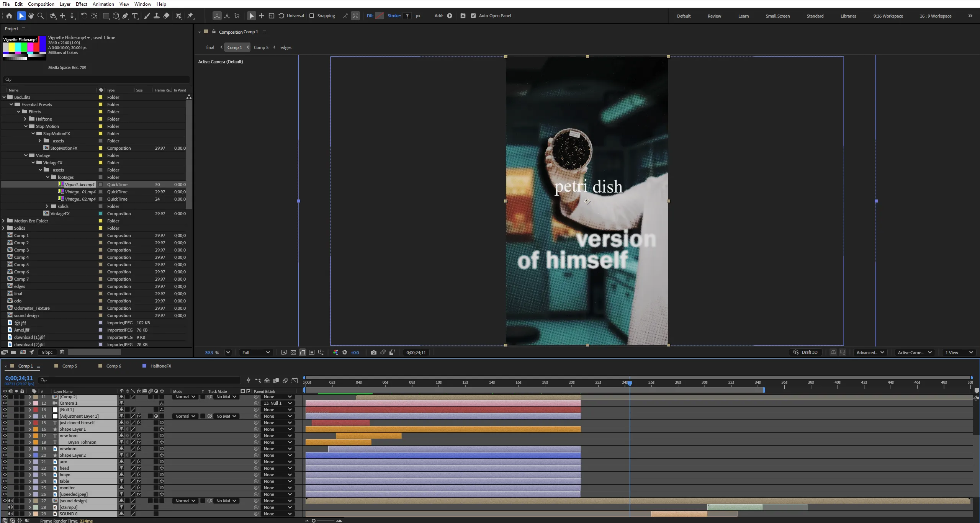Open the Full resolution dropdown
The image size is (980, 523).
pos(256,353)
